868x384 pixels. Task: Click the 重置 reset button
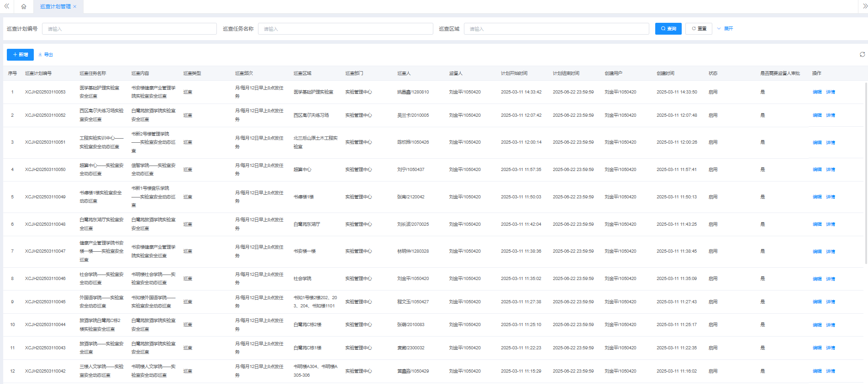pos(699,29)
